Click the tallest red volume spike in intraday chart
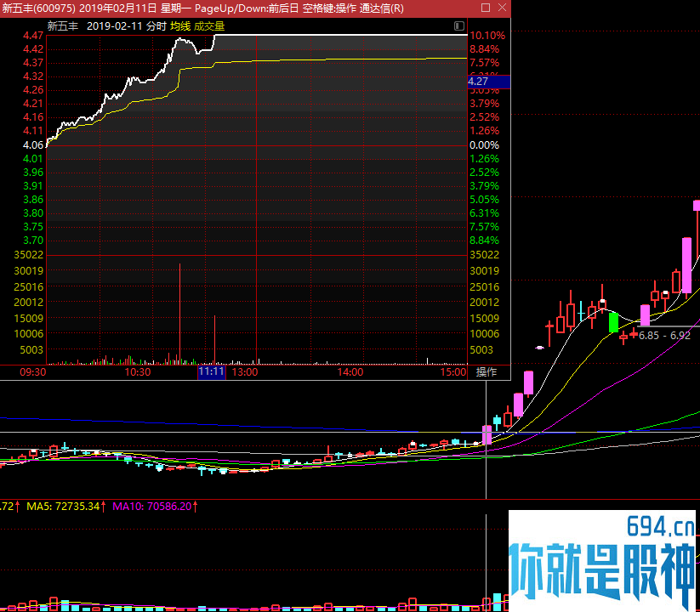 pos(180,314)
